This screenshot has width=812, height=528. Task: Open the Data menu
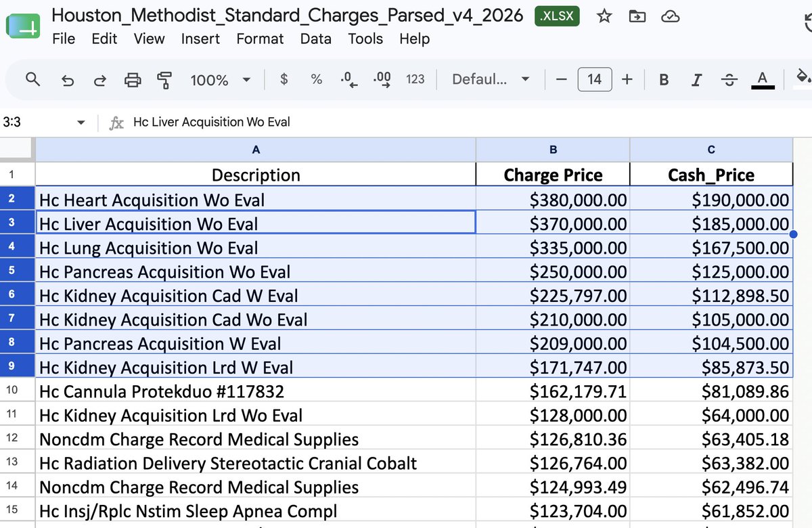pyautogui.click(x=316, y=39)
